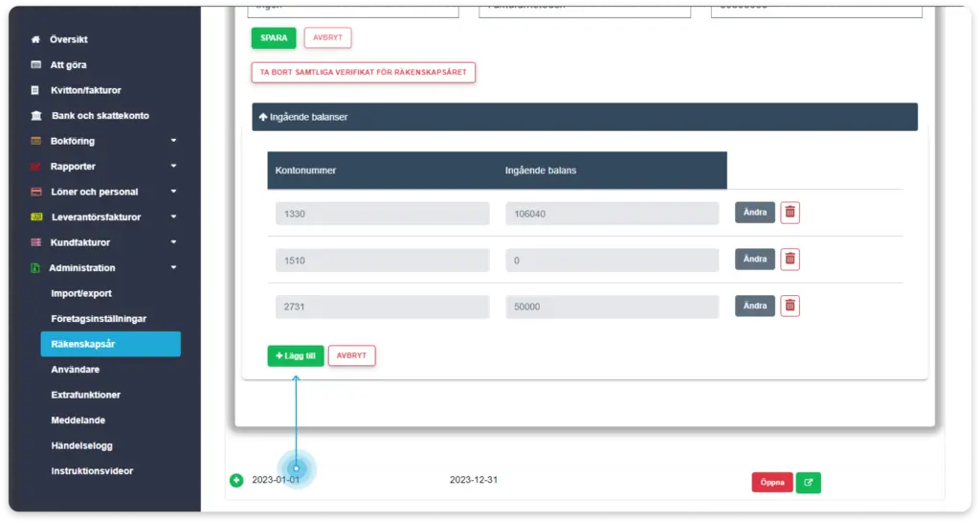Click the Kontonummer field showing 1510
The height and width of the screenshot is (523, 980).
point(383,261)
